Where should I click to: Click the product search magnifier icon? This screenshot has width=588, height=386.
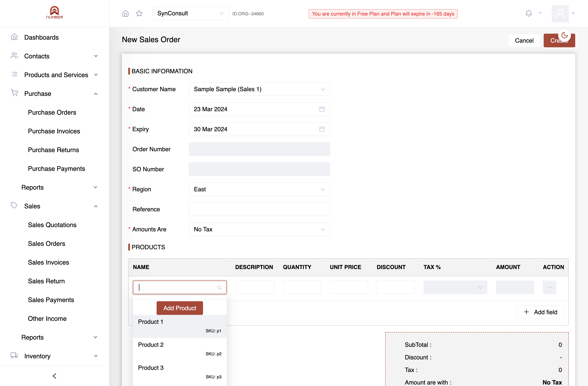coord(219,287)
